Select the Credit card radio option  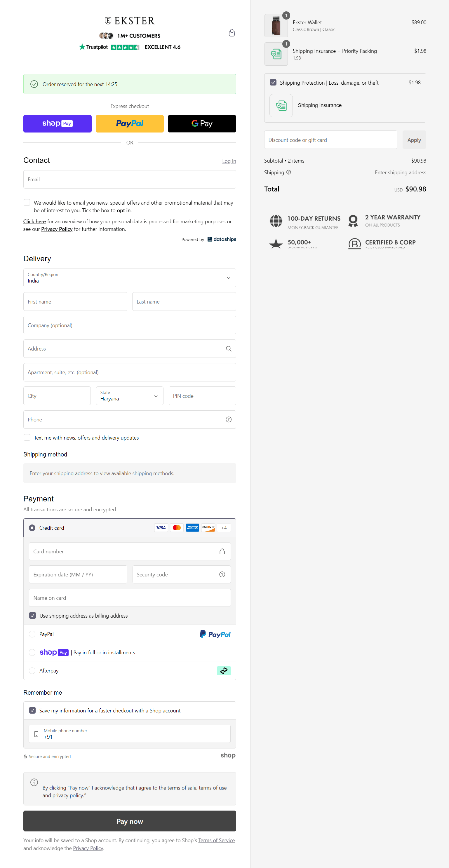pos(32,528)
